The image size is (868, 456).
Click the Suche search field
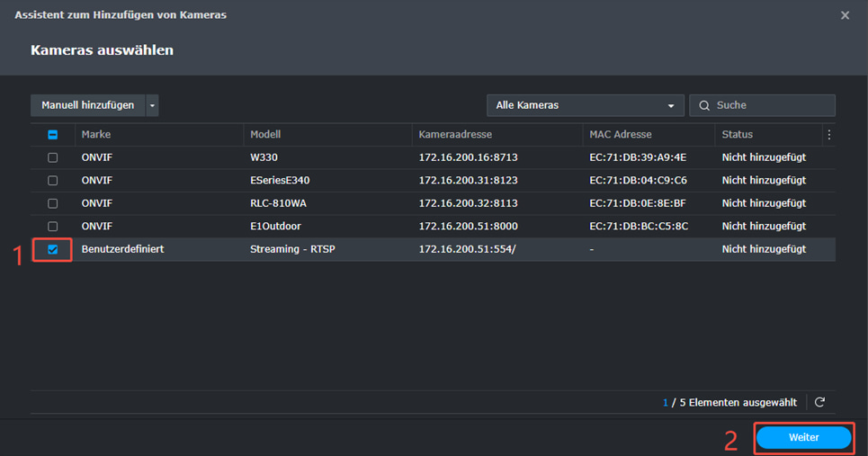[x=762, y=105]
